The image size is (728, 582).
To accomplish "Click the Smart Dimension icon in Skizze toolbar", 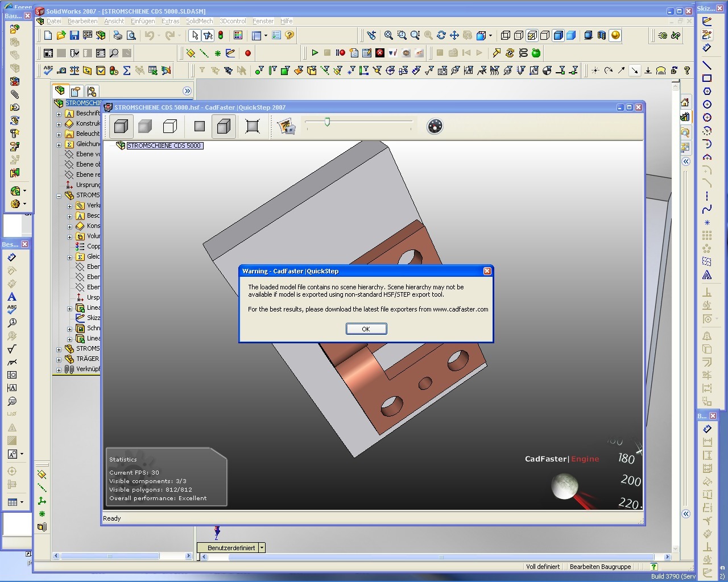I will (707, 48).
